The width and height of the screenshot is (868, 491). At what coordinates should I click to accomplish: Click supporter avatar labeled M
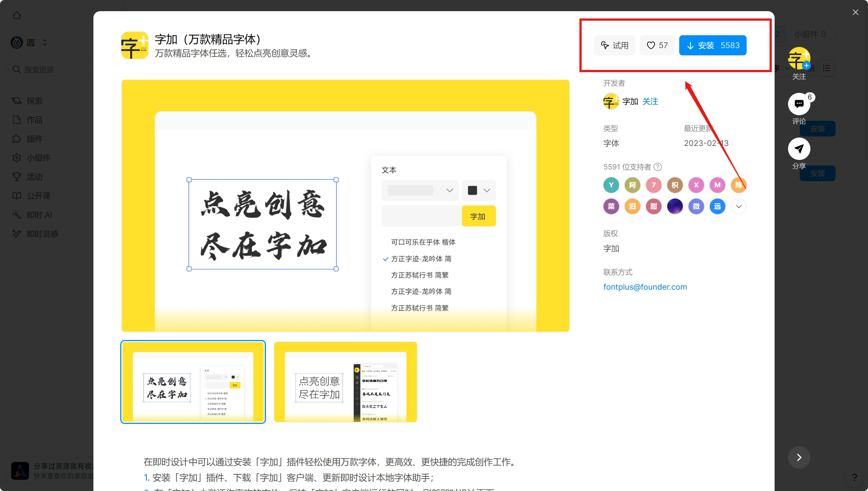click(x=717, y=185)
